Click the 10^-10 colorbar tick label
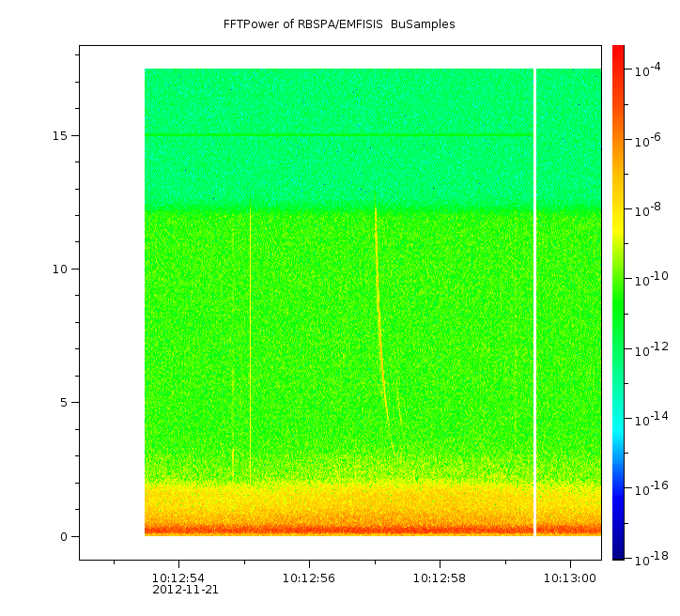This screenshot has width=680, height=616. point(648,280)
